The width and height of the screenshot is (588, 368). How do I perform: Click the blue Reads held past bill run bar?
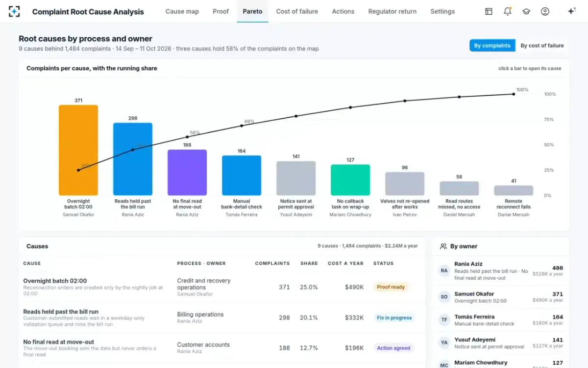coord(133,159)
